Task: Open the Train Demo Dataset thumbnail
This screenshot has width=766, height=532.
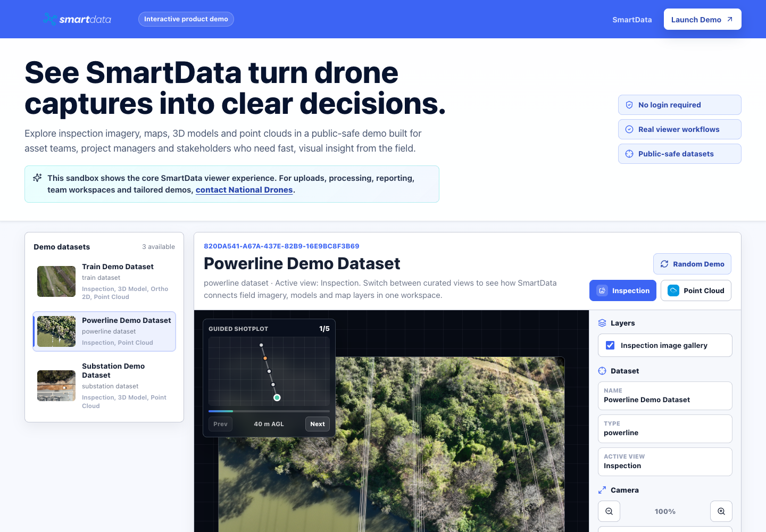Action: click(x=56, y=281)
